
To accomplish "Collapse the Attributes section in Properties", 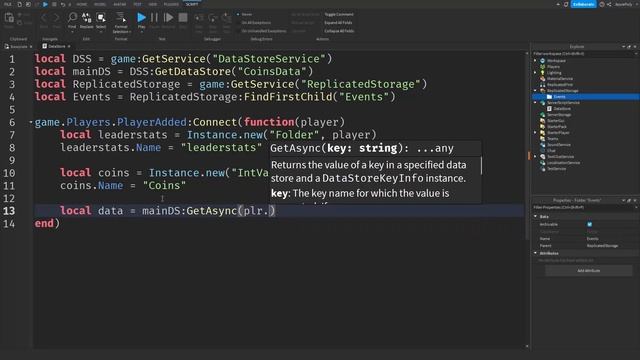I will (536, 253).
